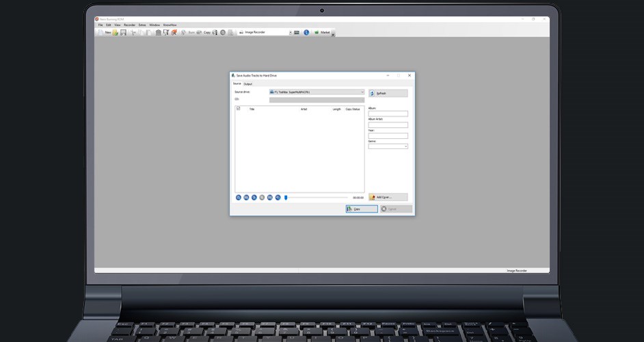Screen dimensions: 644x342
Task: Click into the Album input field
Action: [388, 114]
